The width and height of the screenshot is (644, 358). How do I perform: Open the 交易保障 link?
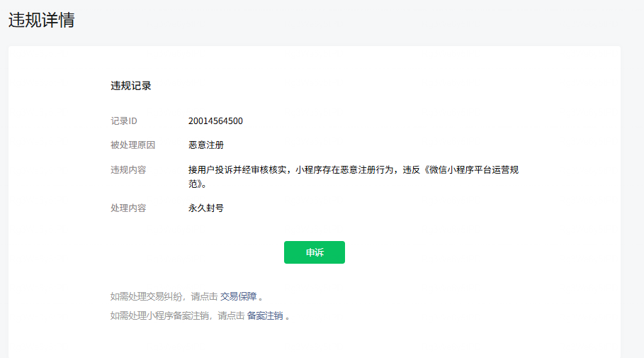(238, 296)
